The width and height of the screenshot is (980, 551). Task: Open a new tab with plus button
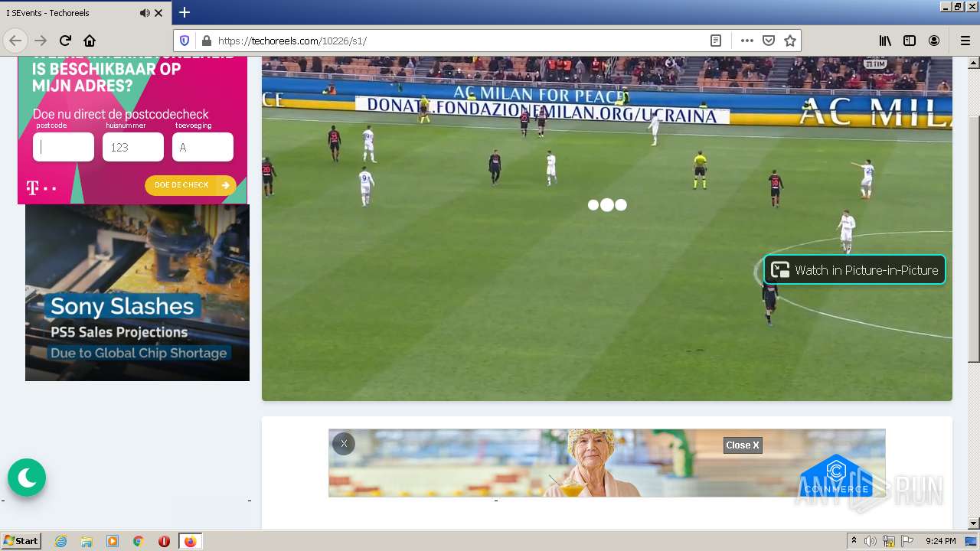(x=185, y=12)
